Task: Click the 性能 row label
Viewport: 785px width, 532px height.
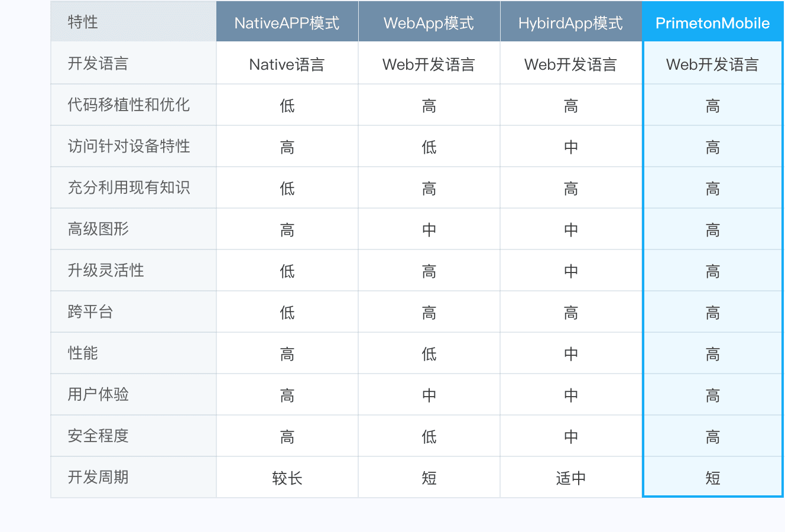Action: click(83, 353)
